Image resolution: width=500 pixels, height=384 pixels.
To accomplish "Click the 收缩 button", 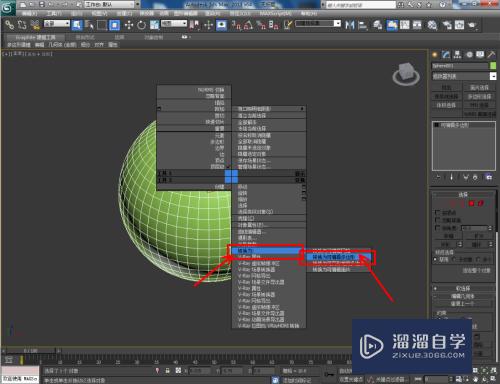I will tap(448, 236).
